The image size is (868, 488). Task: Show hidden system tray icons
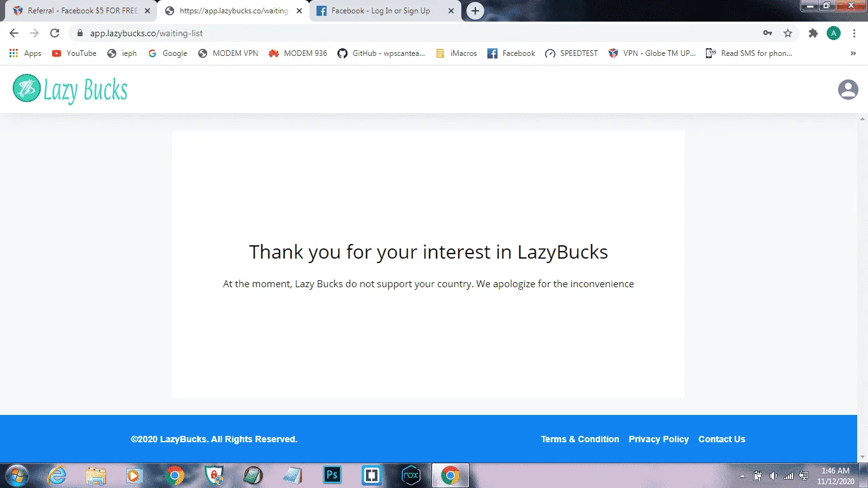tap(742, 475)
